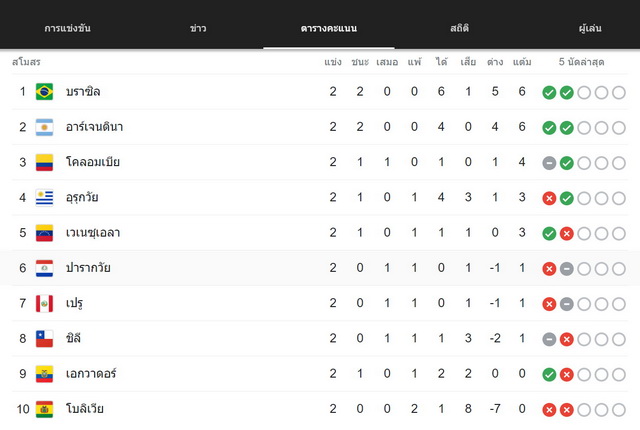Click the Bolivia flag icon
Screen dimensions: 640x430
tap(44, 409)
